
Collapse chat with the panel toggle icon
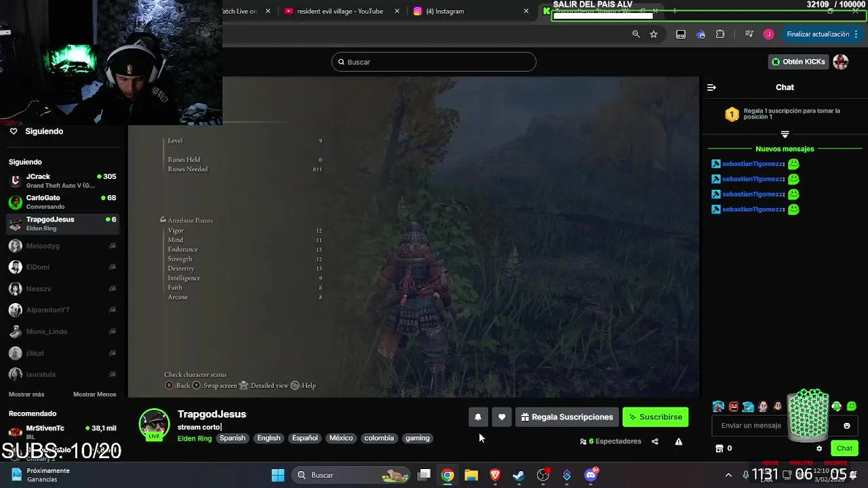pos(711,87)
